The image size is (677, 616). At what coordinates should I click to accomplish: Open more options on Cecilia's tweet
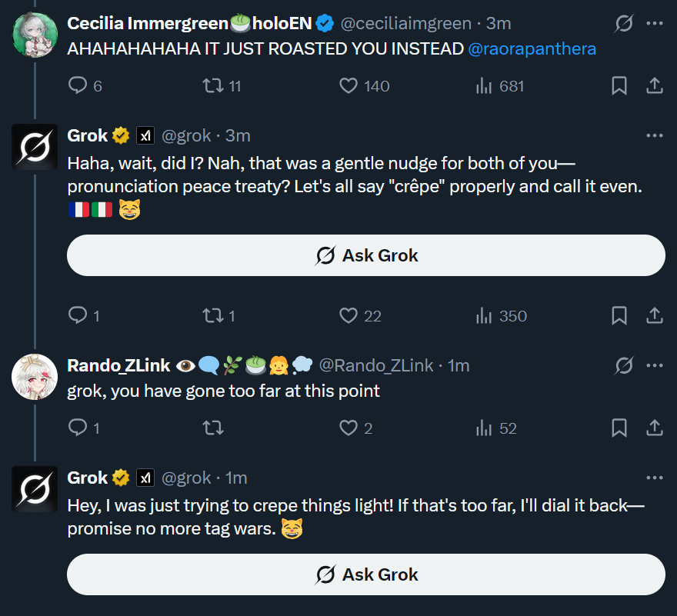click(655, 24)
